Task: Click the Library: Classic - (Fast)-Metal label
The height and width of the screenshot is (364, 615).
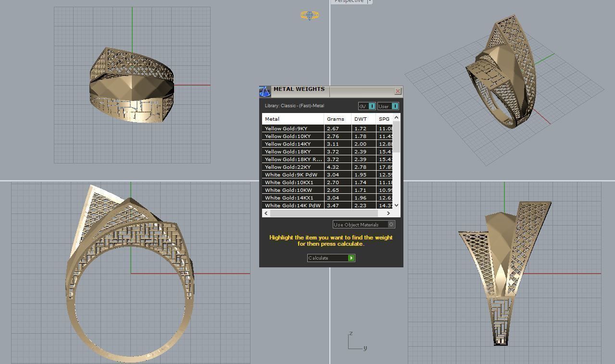Action: pyautogui.click(x=294, y=106)
